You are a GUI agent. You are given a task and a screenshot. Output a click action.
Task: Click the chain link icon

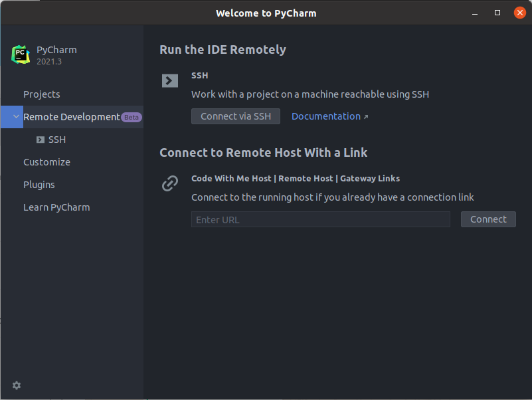tap(170, 183)
